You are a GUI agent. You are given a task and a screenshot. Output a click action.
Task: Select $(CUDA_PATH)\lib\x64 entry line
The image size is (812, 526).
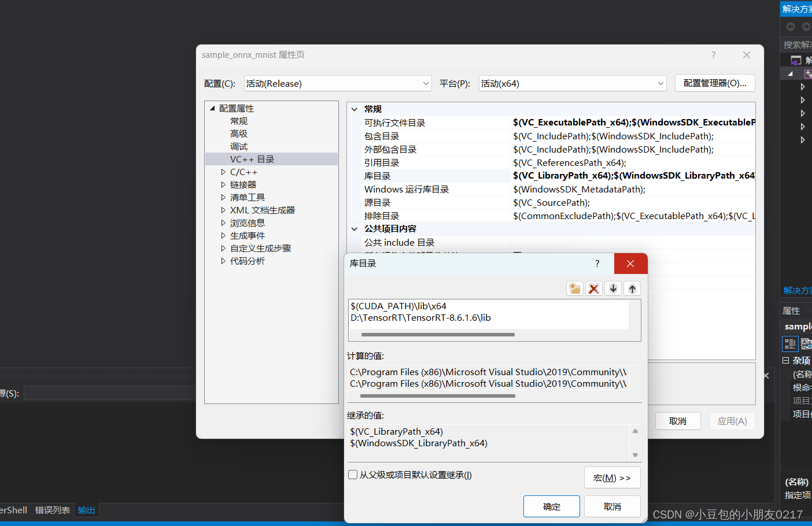tap(489, 306)
